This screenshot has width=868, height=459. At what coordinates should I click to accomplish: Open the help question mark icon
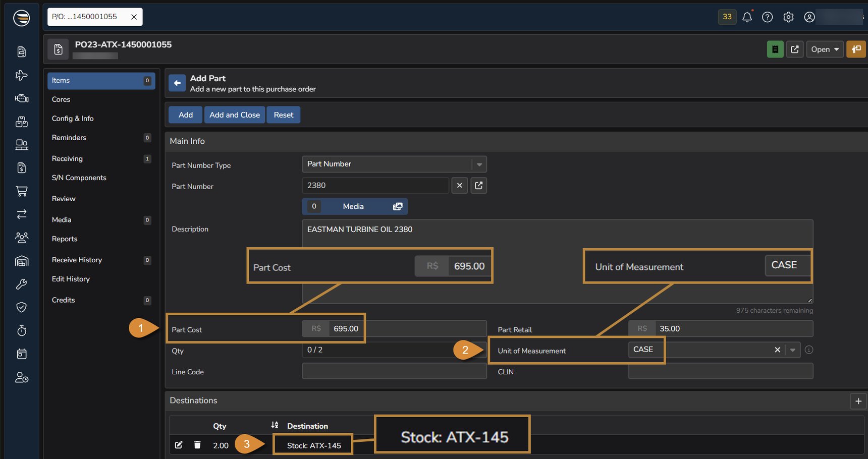[x=767, y=17]
